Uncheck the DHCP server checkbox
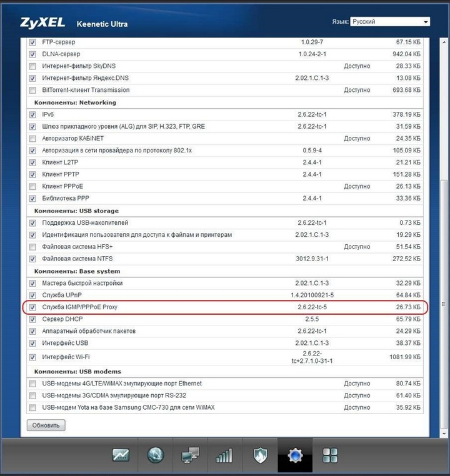 pos(32,319)
